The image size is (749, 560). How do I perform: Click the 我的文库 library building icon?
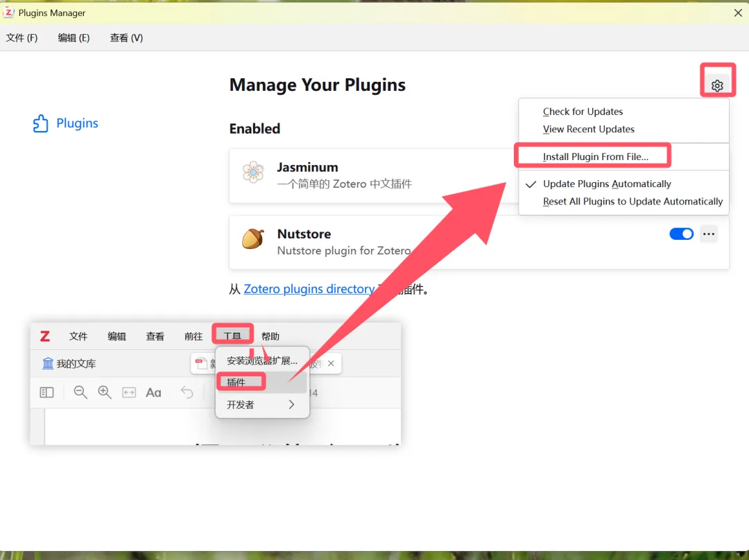48,364
